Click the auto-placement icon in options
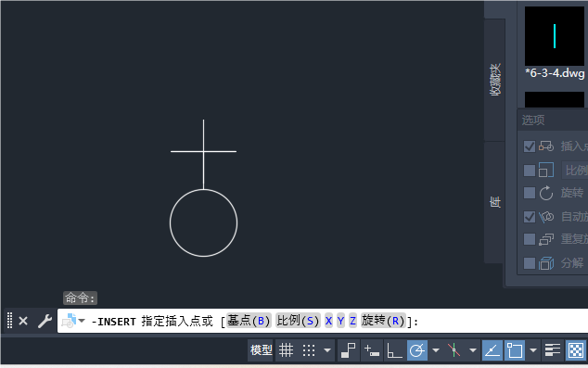 click(546, 217)
